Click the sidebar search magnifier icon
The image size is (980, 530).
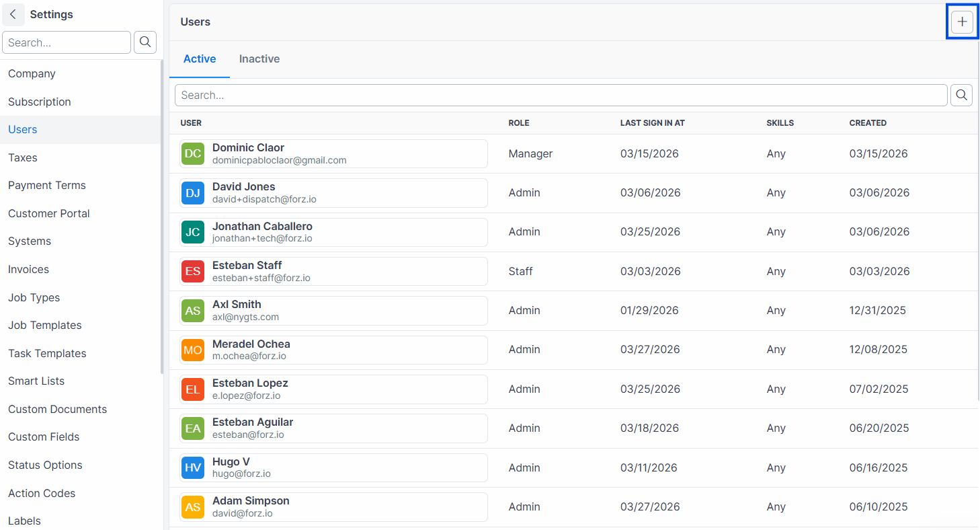145,42
